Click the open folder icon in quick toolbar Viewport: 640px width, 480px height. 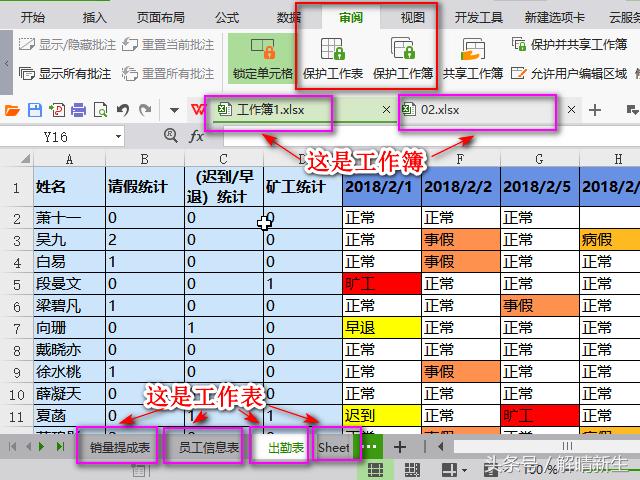(x=12, y=110)
